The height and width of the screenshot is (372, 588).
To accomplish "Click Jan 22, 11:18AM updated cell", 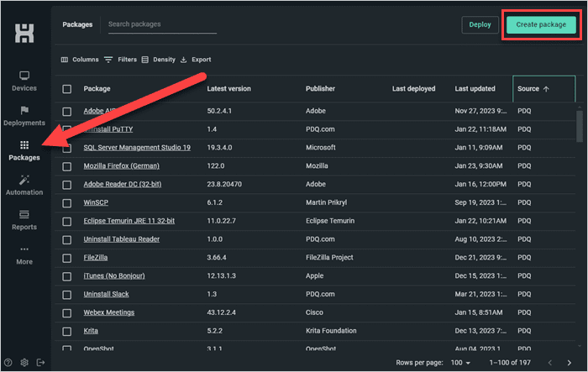I will click(x=480, y=129).
